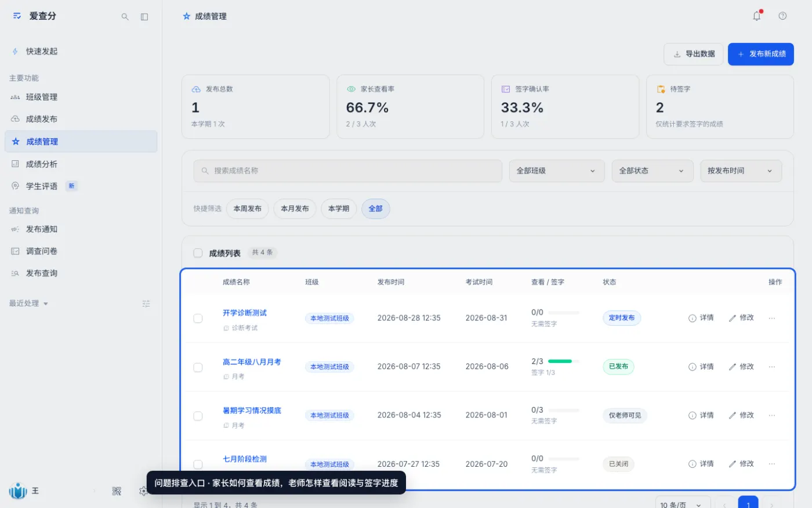The width and height of the screenshot is (812, 508).
Task: Click the 发布新成绩 button
Action: pos(761,54)
